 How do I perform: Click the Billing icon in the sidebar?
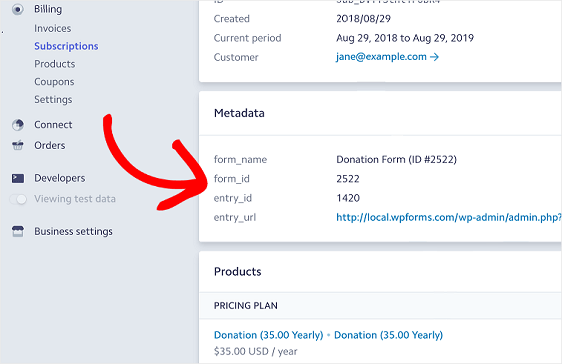[x=18, y=9]
